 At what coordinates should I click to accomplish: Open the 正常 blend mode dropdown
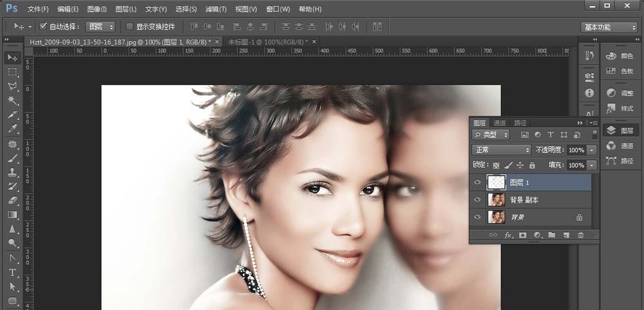pyautogui.click(x=502, y=150)
